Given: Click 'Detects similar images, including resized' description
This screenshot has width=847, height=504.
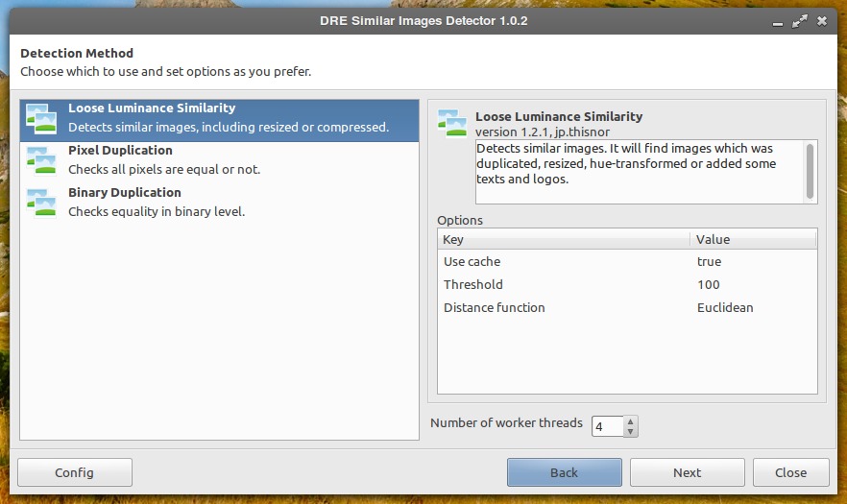Looking at the screenshot, I should pos(228,128).
